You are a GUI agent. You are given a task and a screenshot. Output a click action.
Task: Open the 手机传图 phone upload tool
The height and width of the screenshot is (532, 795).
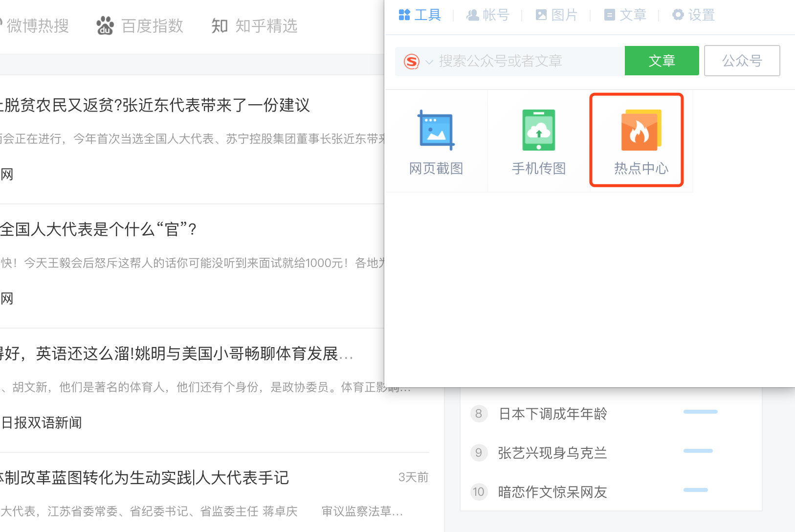click(539, 142)
